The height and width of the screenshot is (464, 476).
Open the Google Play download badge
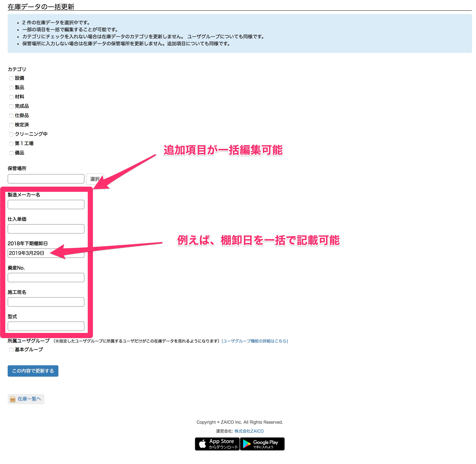pyautogui.click(x=262, y=444)
